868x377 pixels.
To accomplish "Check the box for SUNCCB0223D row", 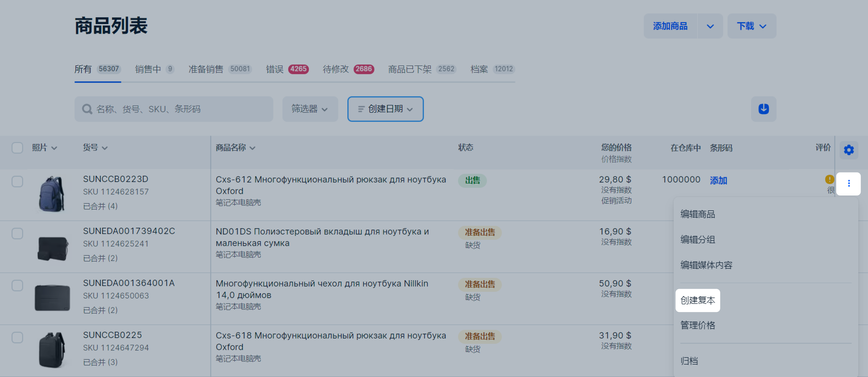I will [x=17, y=181].
